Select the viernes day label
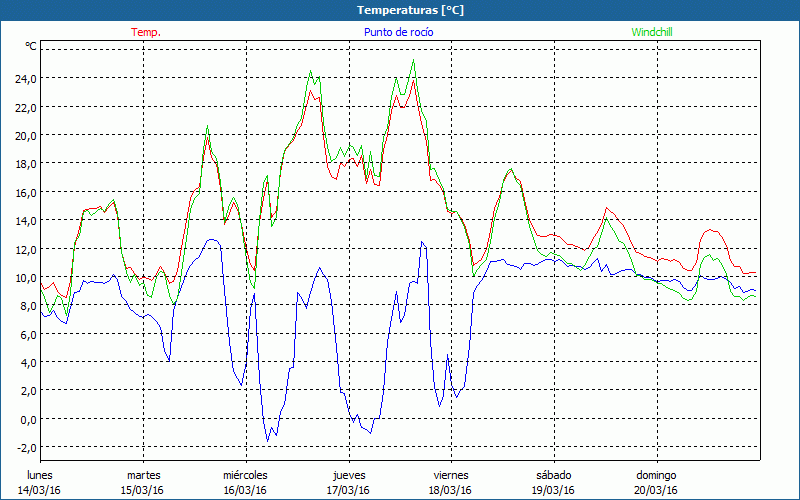Screen dimensions: 800x500 coord(451,475)
